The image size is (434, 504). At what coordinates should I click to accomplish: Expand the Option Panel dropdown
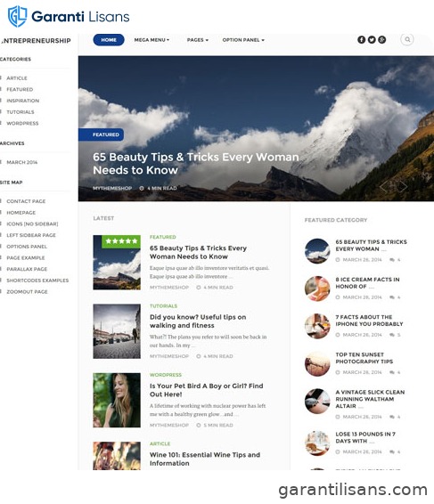click(243, 40)
